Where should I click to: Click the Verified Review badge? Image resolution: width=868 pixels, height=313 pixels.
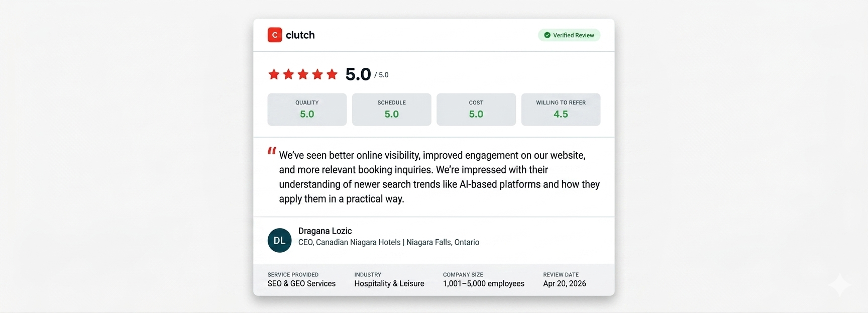click(569, 35)
